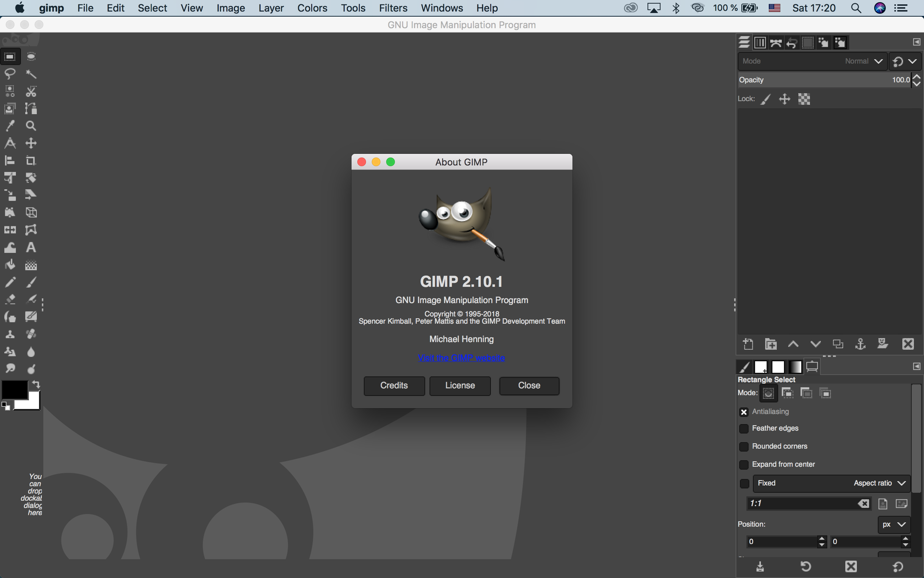Create a new layer in Layers panel
The height and width of the screenshot is (578, 924).
[748, 344]
